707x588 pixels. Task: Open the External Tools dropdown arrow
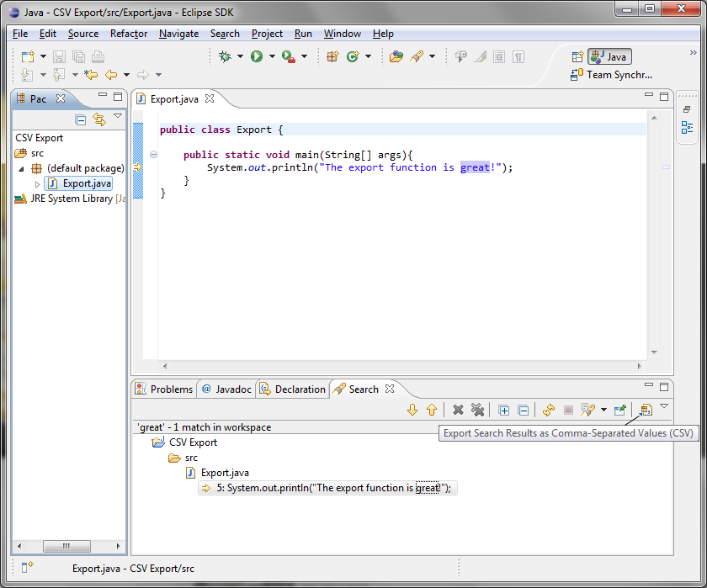[x=305, y=56]
